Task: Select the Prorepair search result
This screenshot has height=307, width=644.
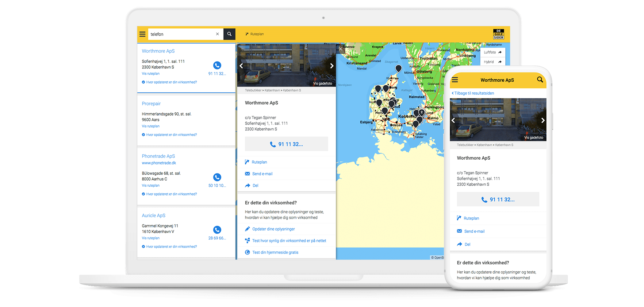Action: (x=151, y=104)
